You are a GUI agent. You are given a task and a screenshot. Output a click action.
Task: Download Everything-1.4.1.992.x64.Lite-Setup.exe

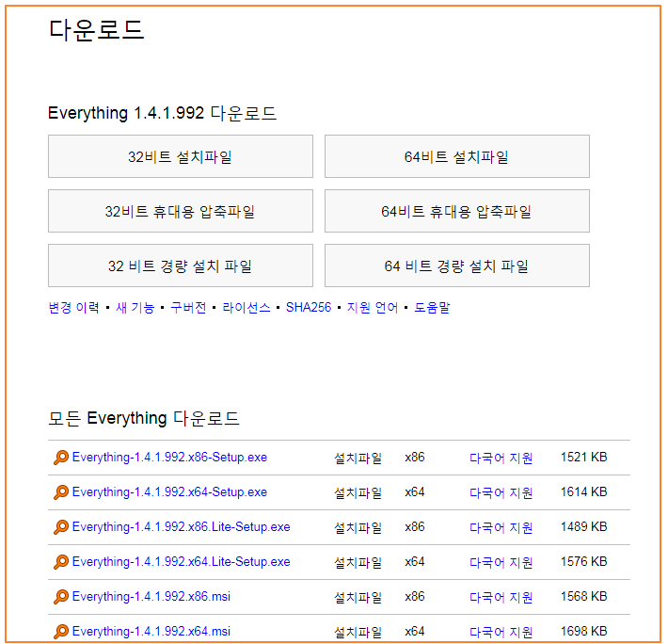coord(181,562)
